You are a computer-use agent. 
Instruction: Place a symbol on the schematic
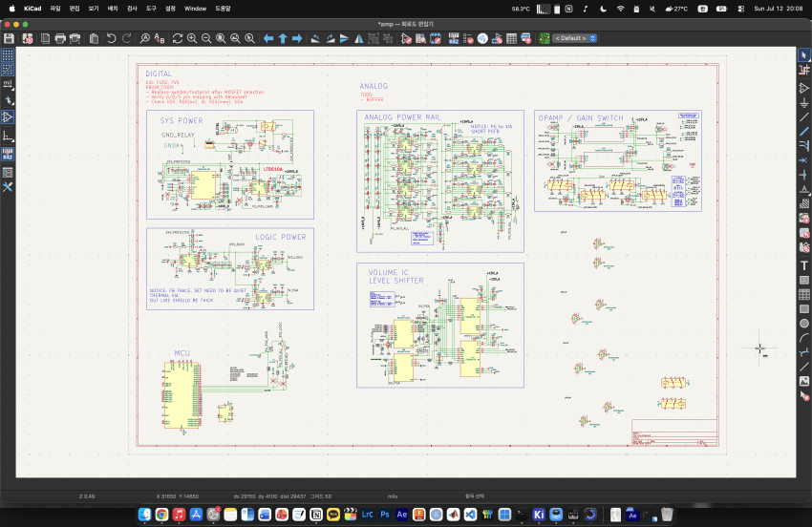point(803,89)
